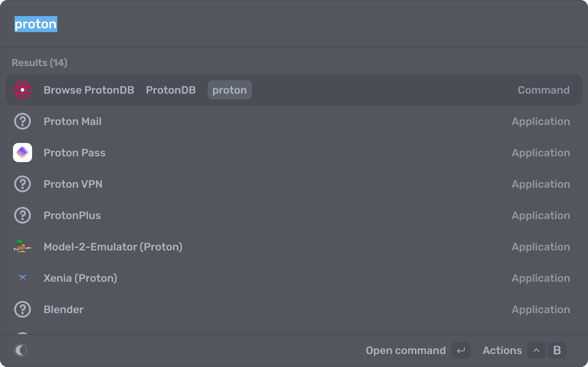
Task: Click the ProtonPlus placeholder icon
Action: tap(23, 215)
